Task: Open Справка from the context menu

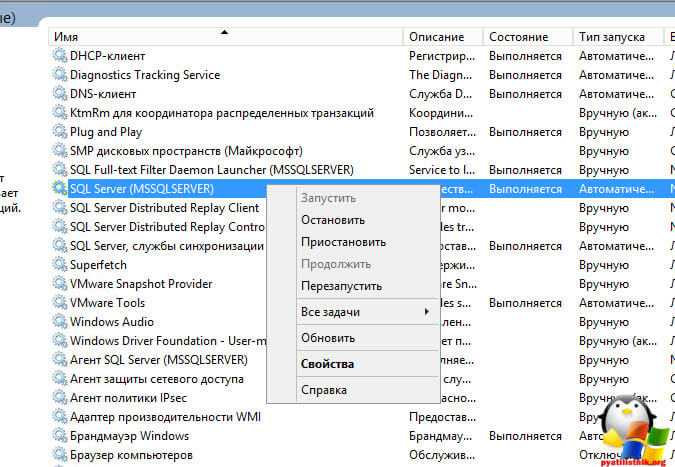Action: point(324,390)
